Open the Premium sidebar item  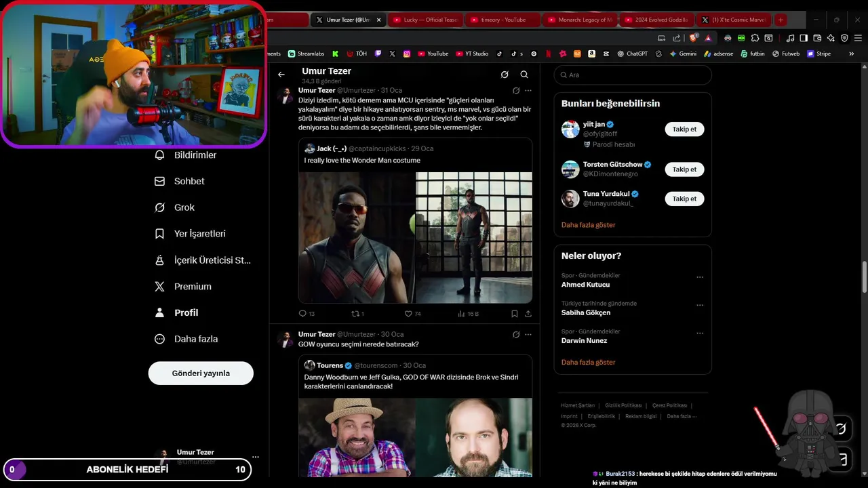(x=183, y=287)
